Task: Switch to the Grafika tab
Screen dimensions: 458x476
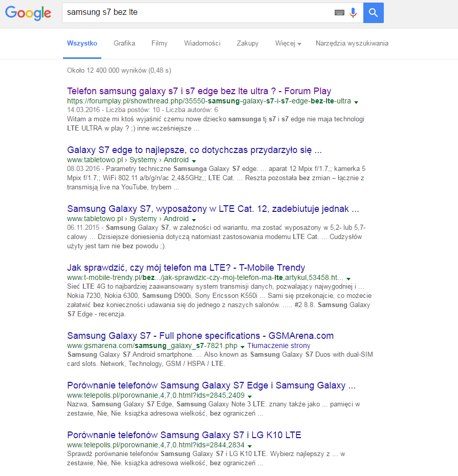Action: point(124,44)
